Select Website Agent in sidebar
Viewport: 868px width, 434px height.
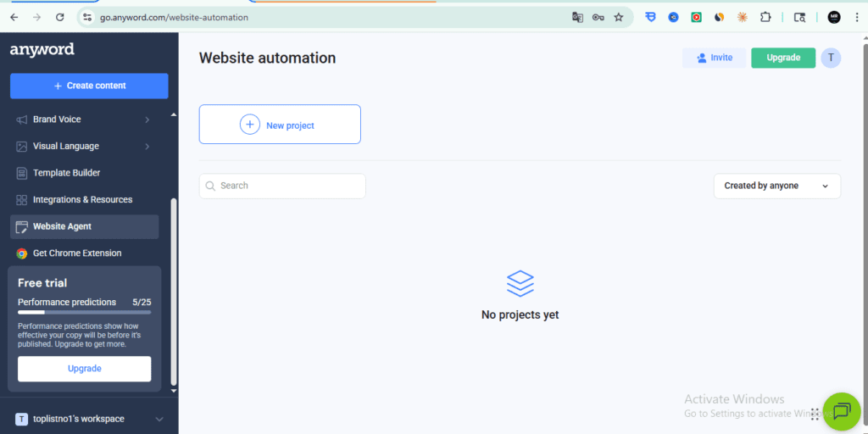coord(84,226)
